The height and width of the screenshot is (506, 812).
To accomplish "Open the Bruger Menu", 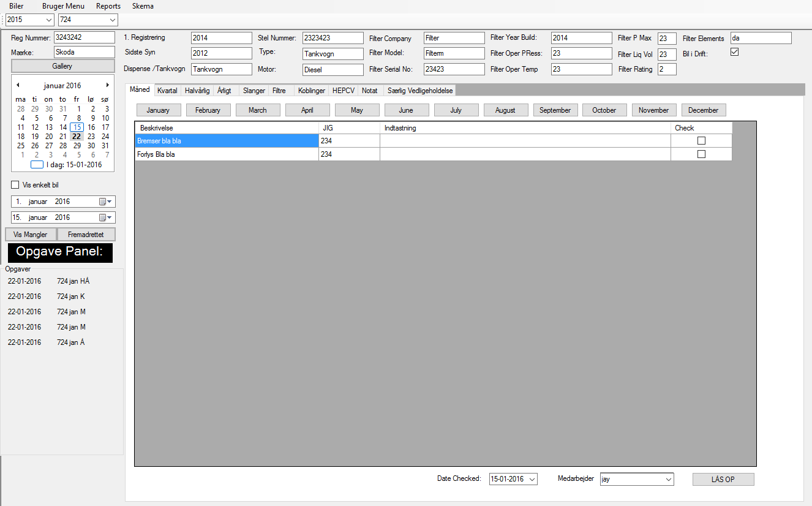I will click(x=64, y=6).
